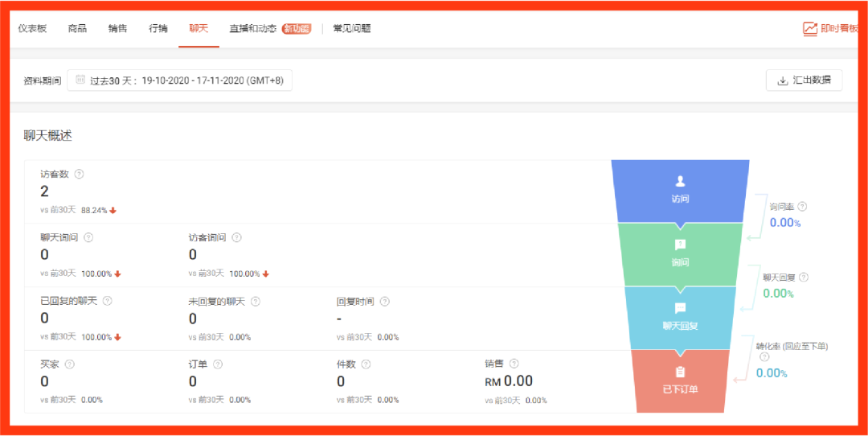The image size is (868, 436).
Task: Click the download icon on 汇出数据
Action: coord(782,81)
